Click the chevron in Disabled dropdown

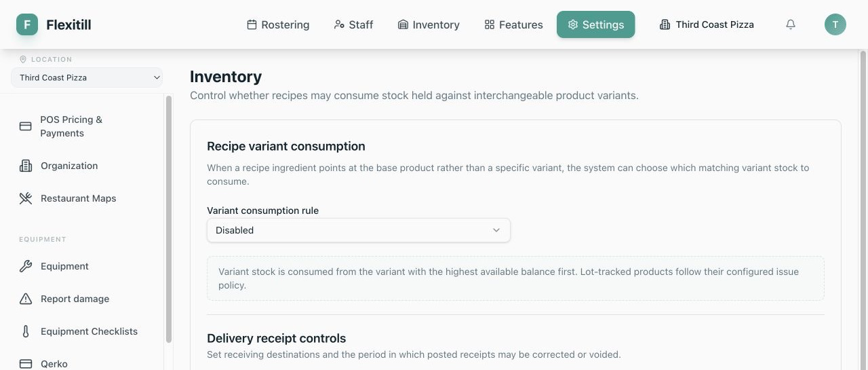point(496,230)
